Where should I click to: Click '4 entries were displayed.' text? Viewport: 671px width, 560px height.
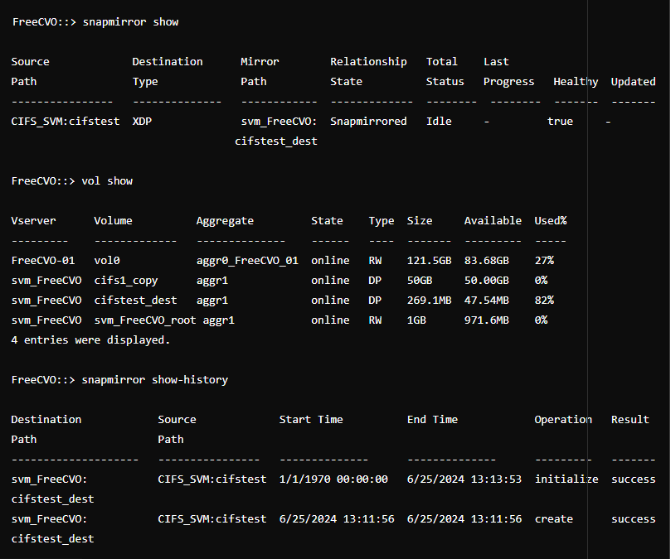tap(91, 340)
